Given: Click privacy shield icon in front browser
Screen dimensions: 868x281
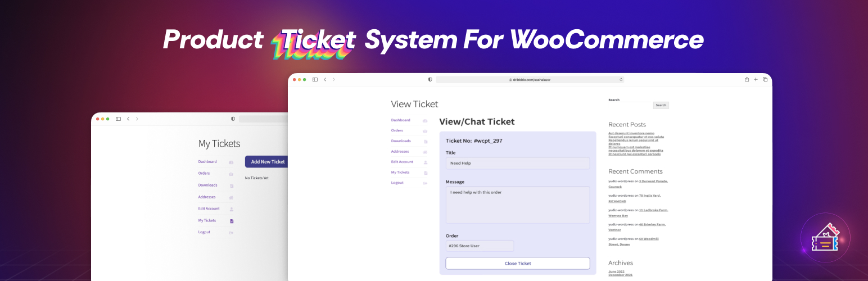Looking at the screenshot, I should point(430,80).
